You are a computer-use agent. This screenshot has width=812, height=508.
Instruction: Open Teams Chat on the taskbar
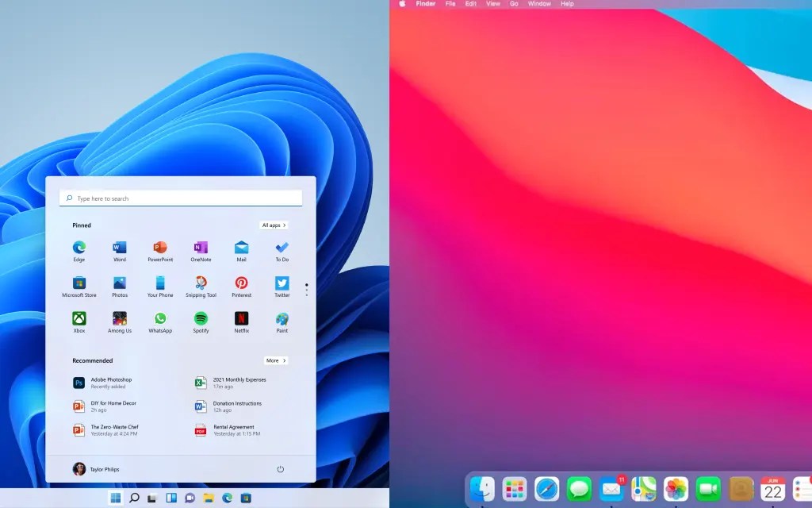tap(190, 498)
